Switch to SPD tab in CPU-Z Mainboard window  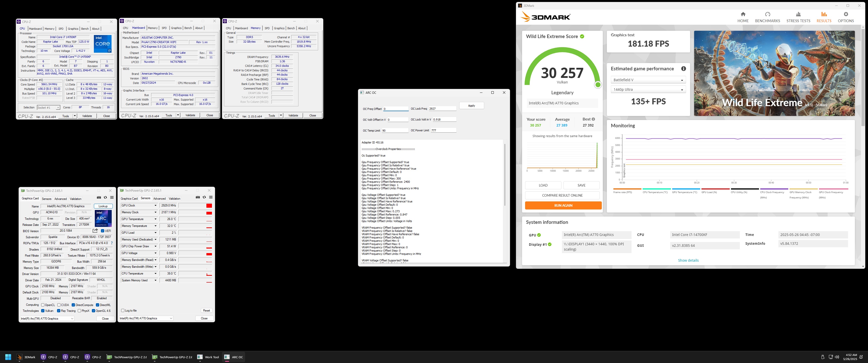[x=164, y=28]
